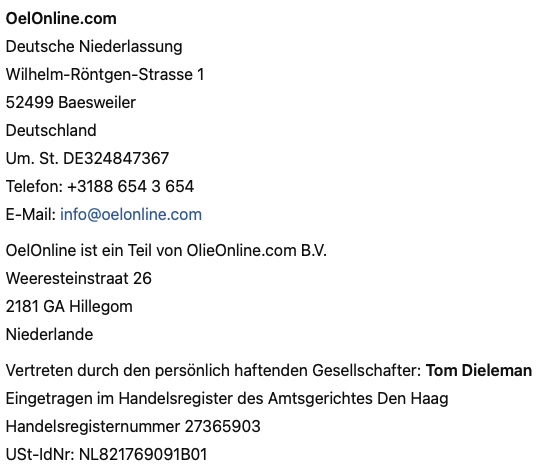The width and height of the screenshot is (559, 471).
Task: Click the 2181 GA Hillegom line
Action: (x=69, y=307)
